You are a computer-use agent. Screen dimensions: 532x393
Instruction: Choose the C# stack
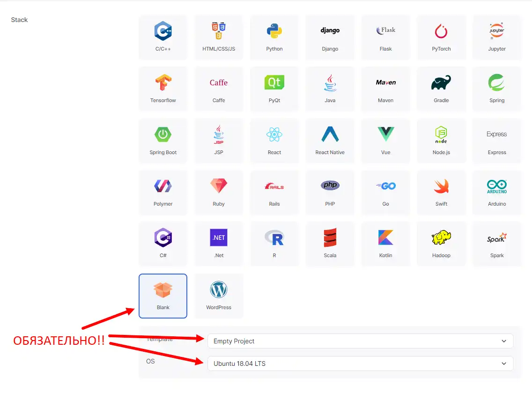click(x=163, y=244)
